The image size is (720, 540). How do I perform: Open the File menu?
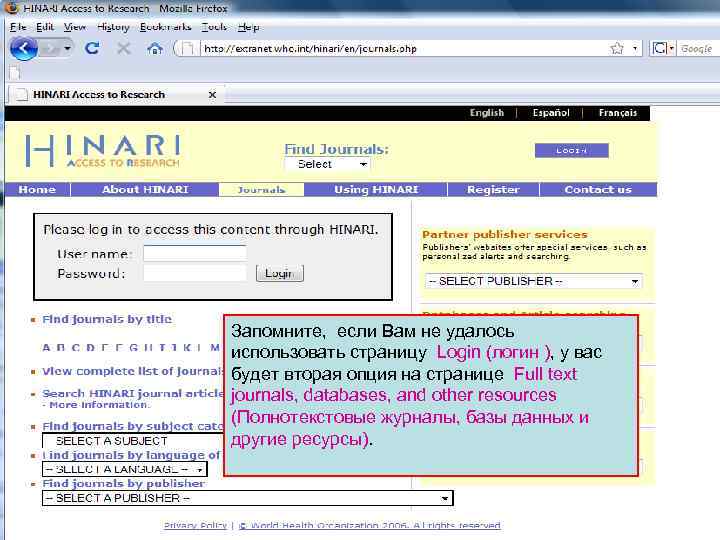point(18,27)
